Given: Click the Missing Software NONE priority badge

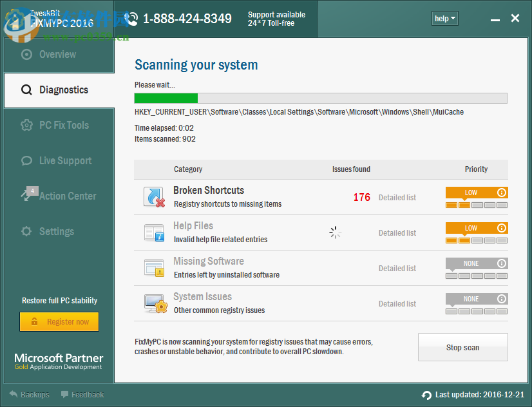Looking at the screenshot, I should [477, 263].
